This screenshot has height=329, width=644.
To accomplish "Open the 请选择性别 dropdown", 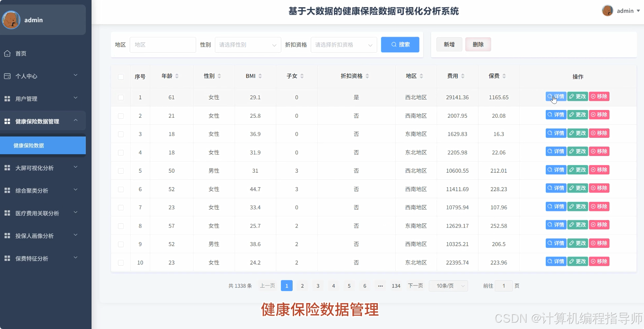I will pyautogui.click(x=247, y=45).
